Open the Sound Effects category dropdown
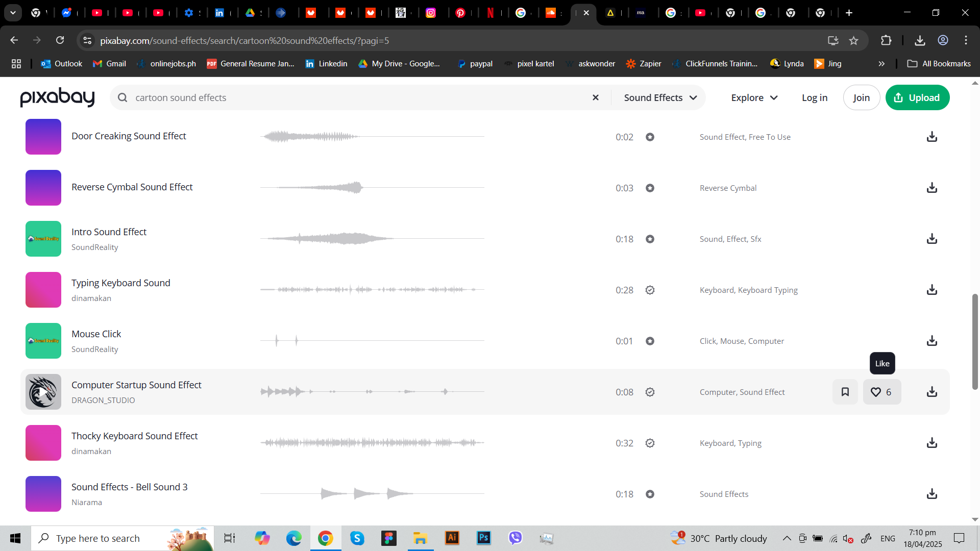The width and height of the screenshot is (980, 551). 660,97
